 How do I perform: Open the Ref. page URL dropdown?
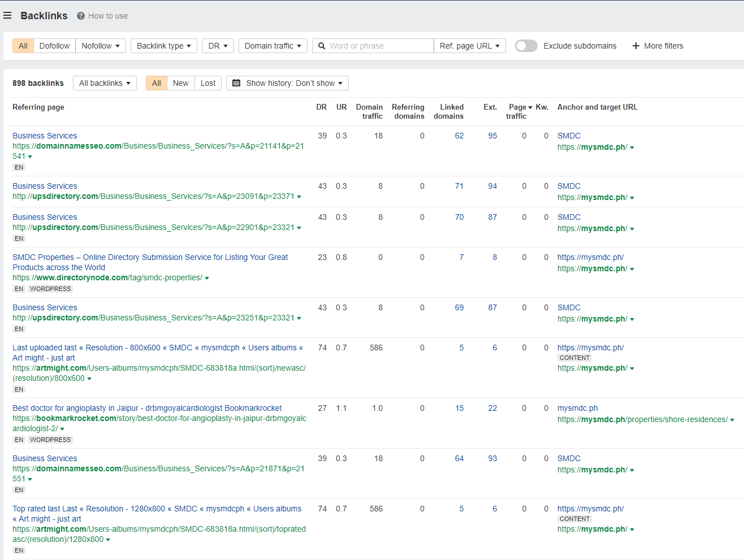click(x=470, y=46)
